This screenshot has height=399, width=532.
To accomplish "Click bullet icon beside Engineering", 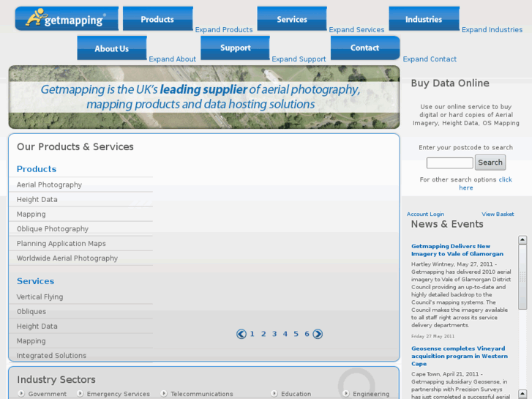I will pyautogui.click(x=346, y=393).
